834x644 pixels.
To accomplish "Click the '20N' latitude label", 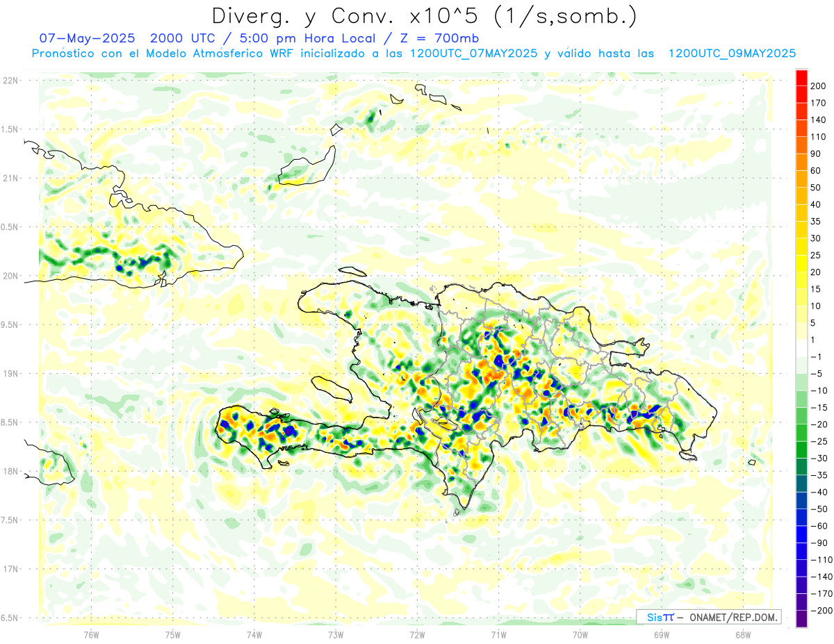I will (x=10, y=276).
